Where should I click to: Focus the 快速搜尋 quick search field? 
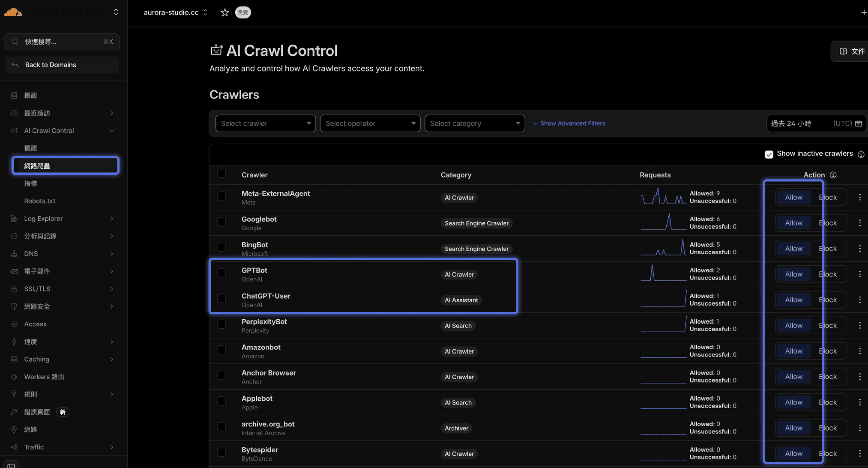62,42
